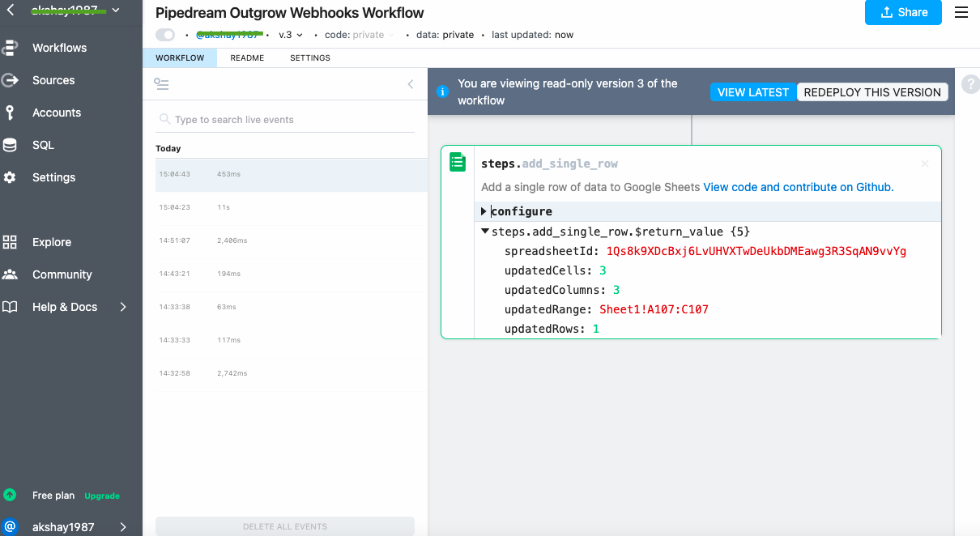
Task: Click the Free plan upgrade arrow icon
Action: click(10, 494)
